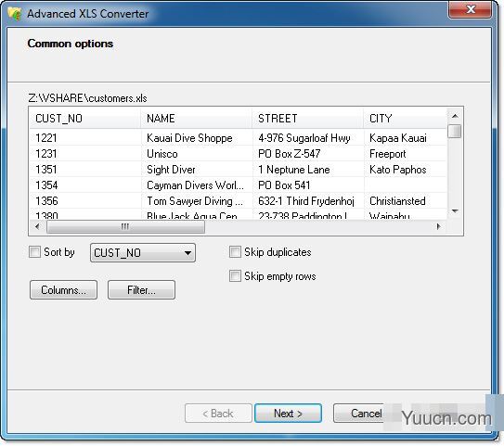Click the CUST_NO column header
504x446 pixels.
tap(84, 119)
